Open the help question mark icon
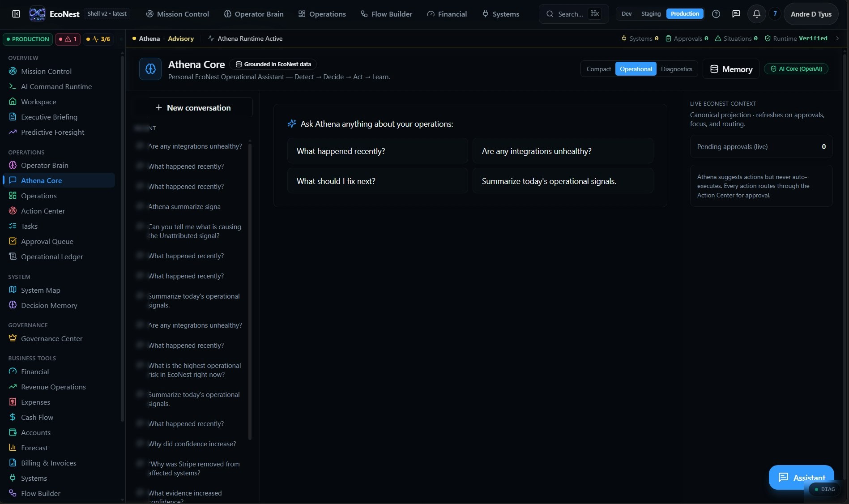Image resolution: width=849 pixels, height=504 pixels. 716,14
